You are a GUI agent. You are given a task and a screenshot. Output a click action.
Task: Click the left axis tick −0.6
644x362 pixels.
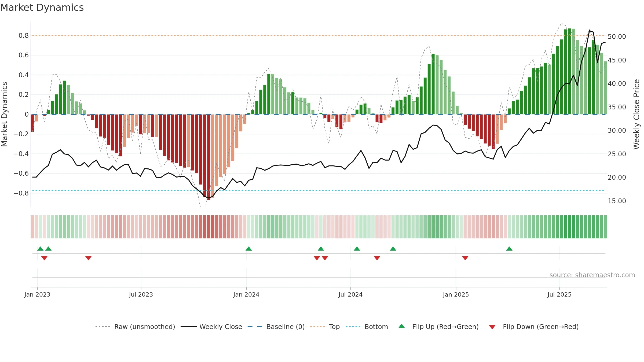tap(21, 173)
